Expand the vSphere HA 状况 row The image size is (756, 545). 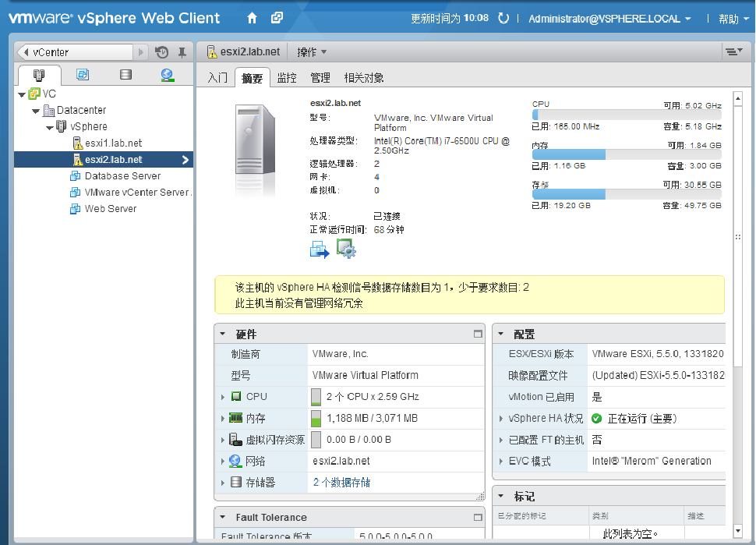501,419
